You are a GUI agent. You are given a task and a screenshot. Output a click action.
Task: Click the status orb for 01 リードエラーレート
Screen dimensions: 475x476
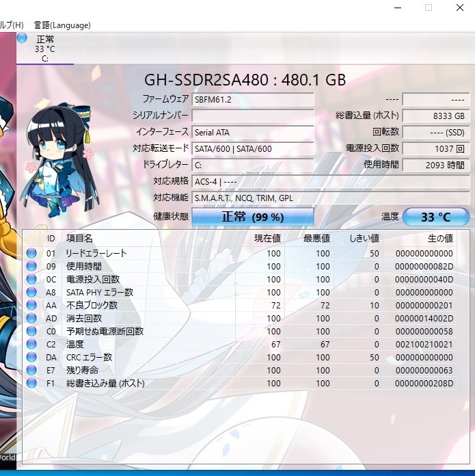pos(31,253)
